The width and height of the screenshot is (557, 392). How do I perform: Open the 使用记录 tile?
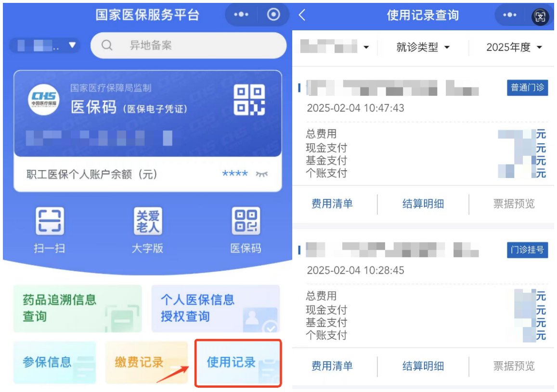238,363
